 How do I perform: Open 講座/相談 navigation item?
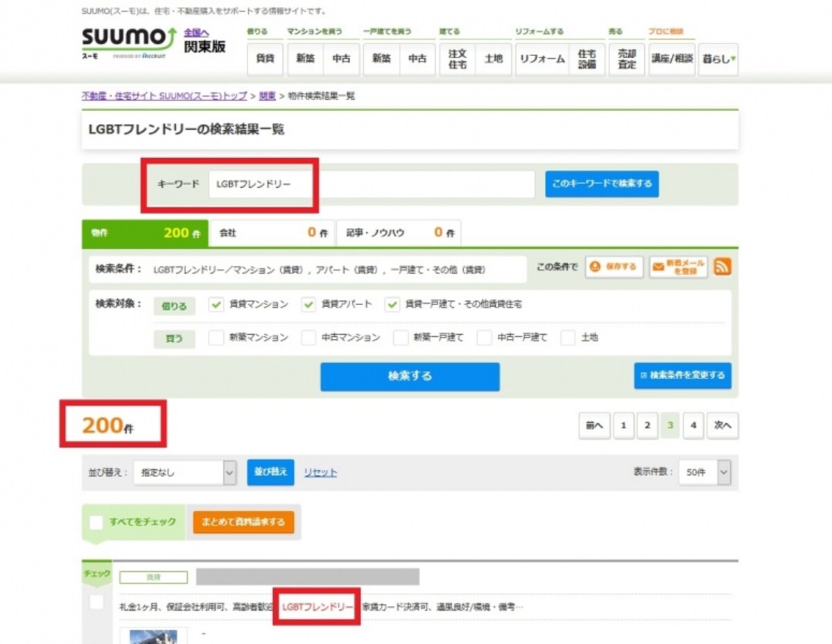[672, 59]
